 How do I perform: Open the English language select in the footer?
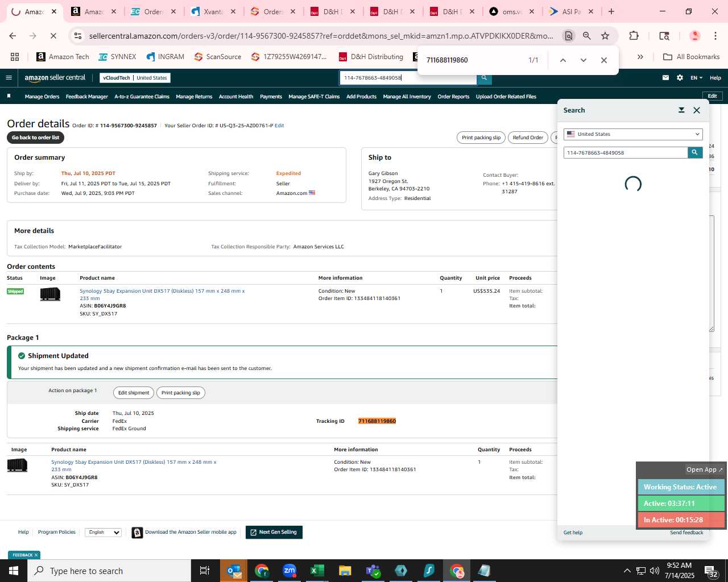pos(103,533)
